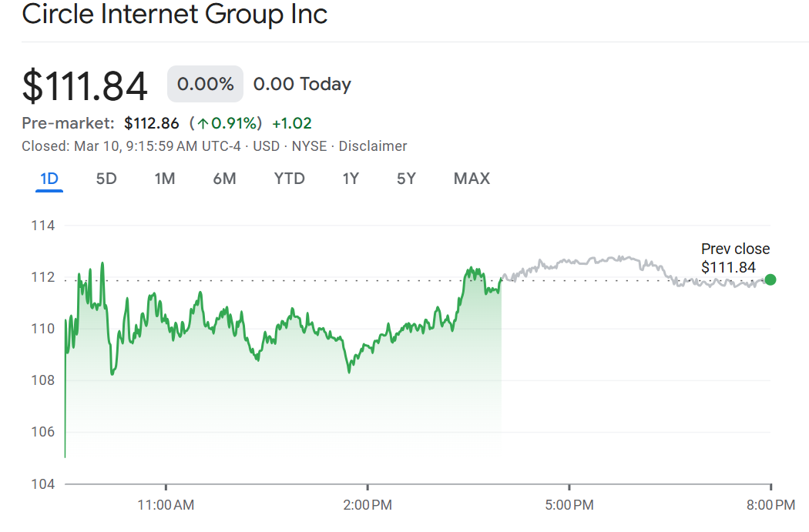809x532 pixels.
Task: Click the Circle Internet Group Inc title
Action: (176, 15)
